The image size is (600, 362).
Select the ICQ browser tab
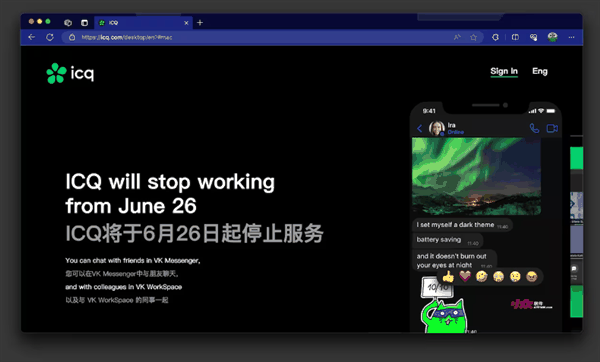click(143, 23)
